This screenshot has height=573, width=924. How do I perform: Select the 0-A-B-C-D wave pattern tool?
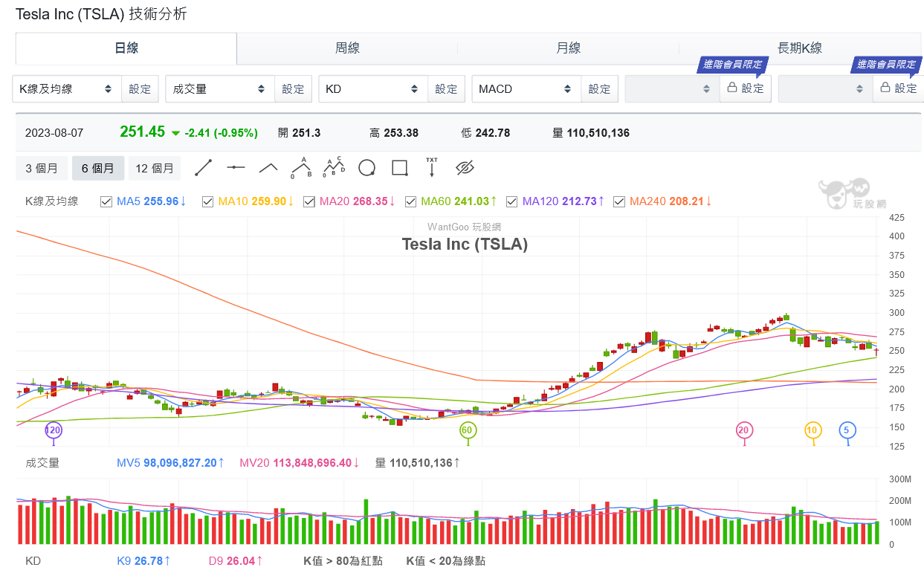[334, 168]
